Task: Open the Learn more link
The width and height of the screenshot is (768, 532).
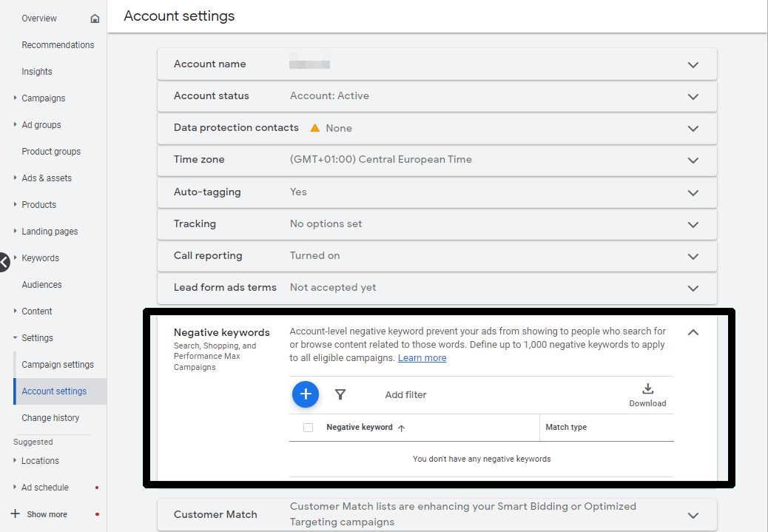Action: (422, 357)
